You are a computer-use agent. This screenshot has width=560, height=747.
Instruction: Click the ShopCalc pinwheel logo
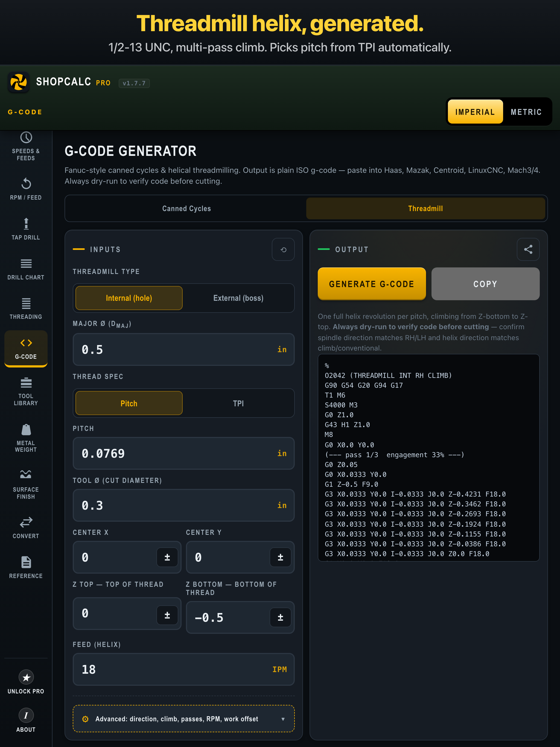(19, 82)
